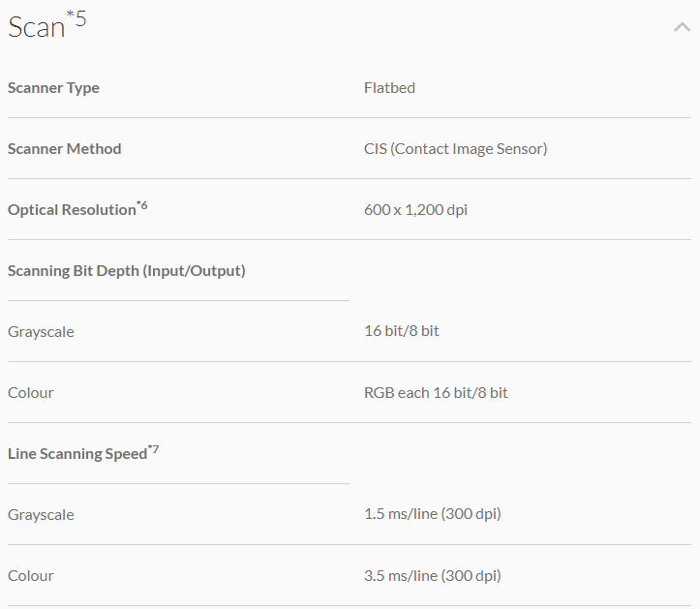This screenshot has width=700, height=609.
Task: Click the Scan section heading
Action: (x=36, y=27)
